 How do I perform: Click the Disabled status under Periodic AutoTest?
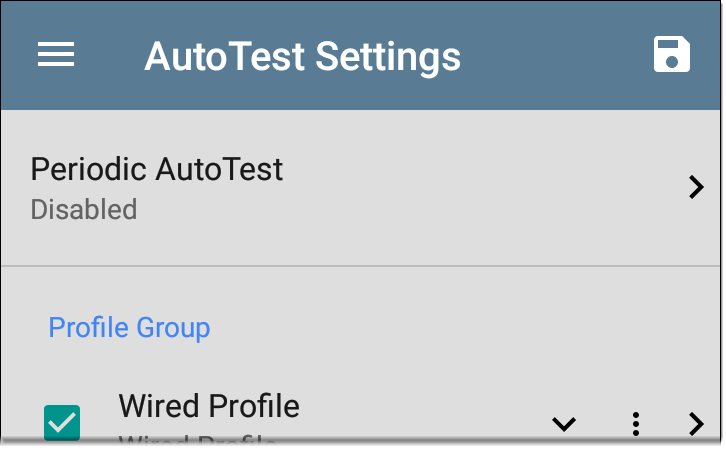[x=84, y=209]
